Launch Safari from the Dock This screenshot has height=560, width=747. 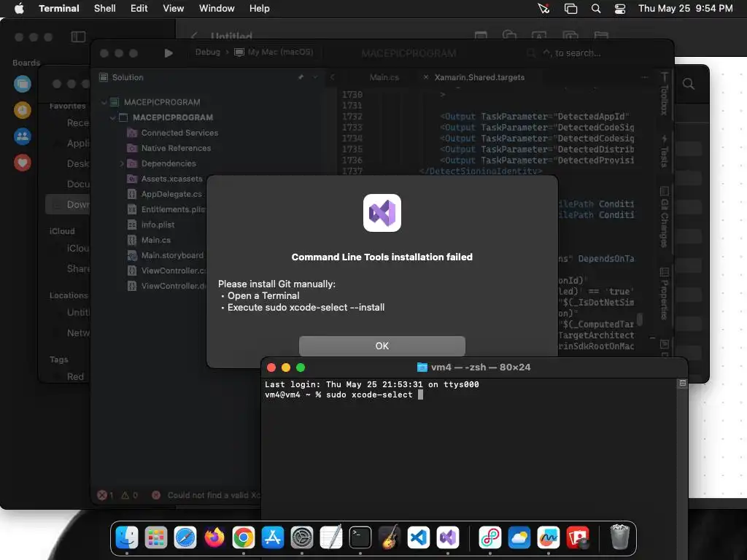click(x=185, y=537)
